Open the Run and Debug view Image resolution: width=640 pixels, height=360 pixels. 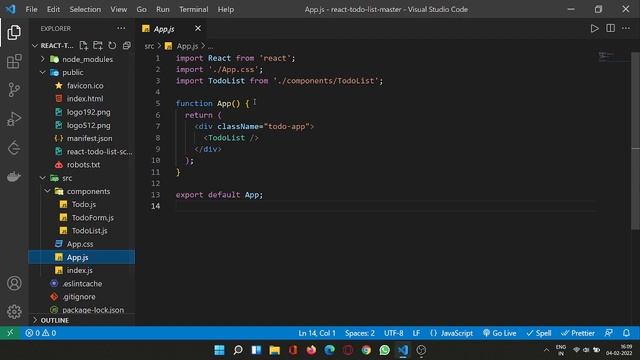pos(14,119)
